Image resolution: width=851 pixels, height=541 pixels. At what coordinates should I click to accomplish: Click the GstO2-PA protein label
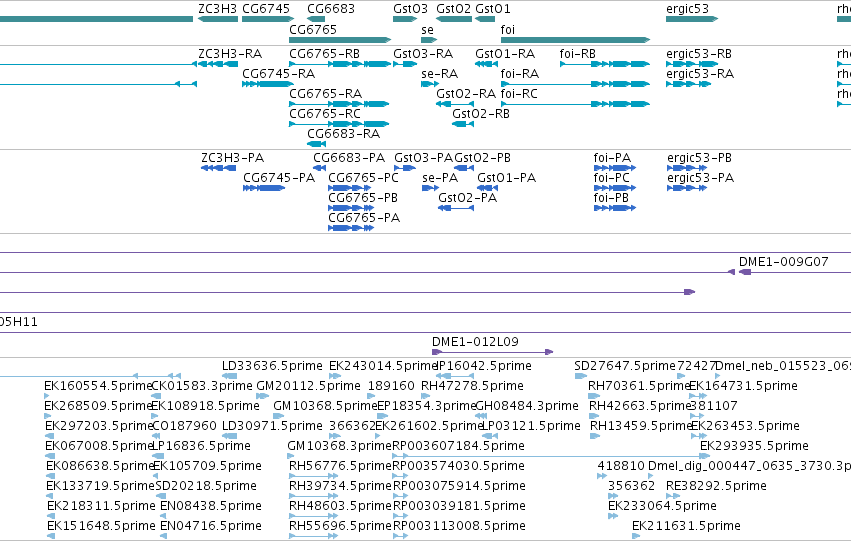click(x=468, y=198)
